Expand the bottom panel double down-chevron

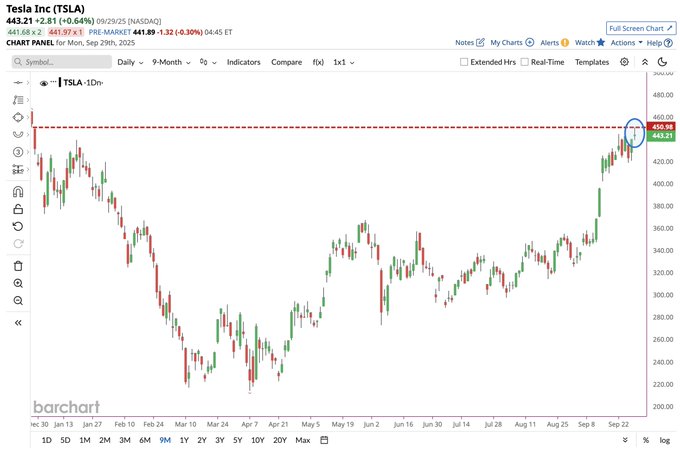pos(625,440)
